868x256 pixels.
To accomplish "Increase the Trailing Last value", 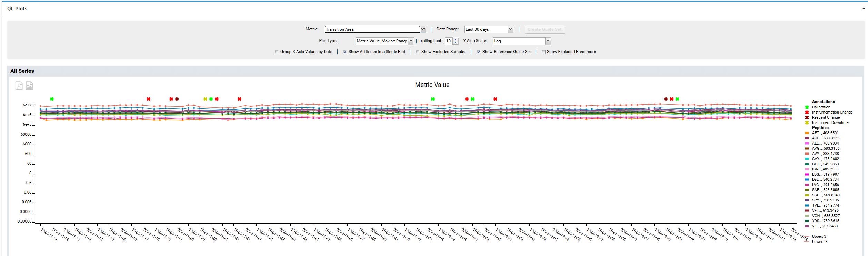I will click(456, 39).
